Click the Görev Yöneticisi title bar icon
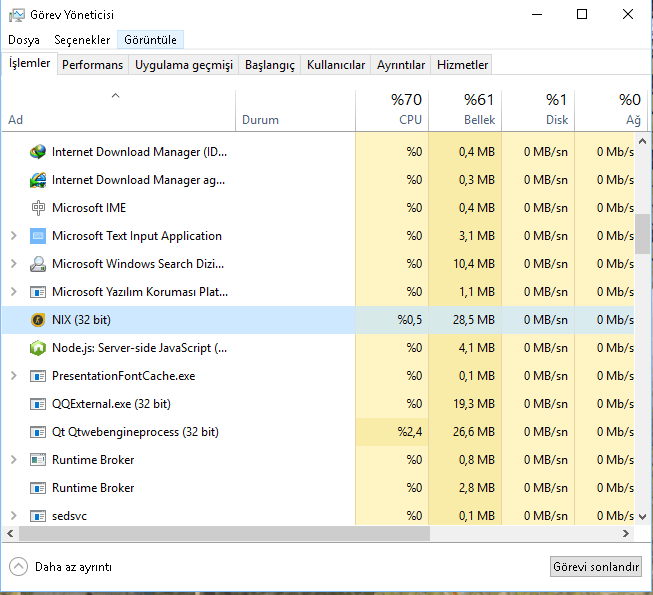Viewport: 653px width, 595px height. pyautogui.click(x=17, y=15)
